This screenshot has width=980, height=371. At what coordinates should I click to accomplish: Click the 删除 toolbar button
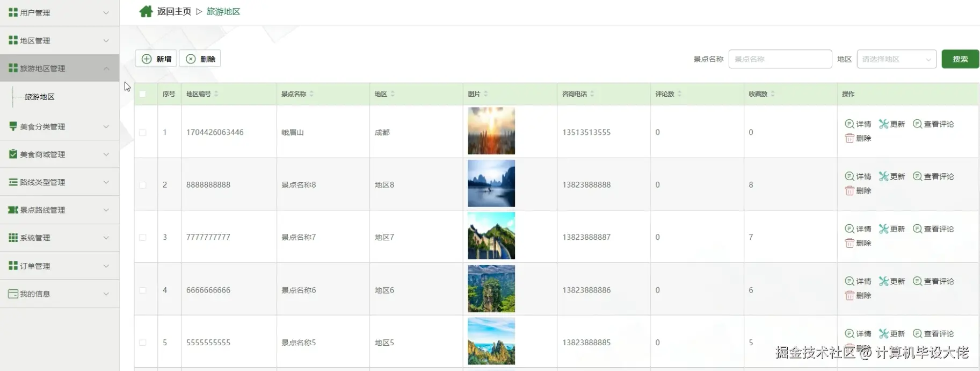[200, 59]
